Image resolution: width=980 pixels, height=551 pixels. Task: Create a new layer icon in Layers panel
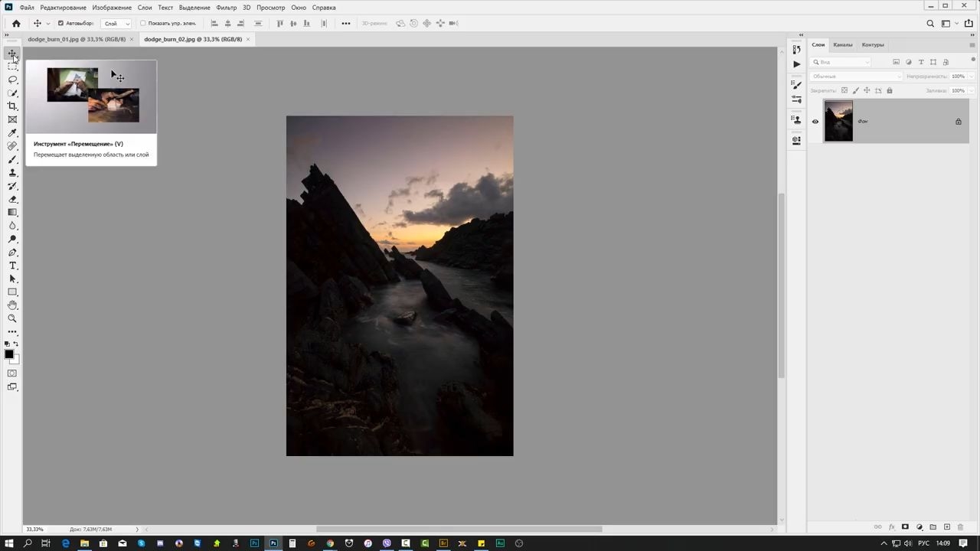pos(947,527)
